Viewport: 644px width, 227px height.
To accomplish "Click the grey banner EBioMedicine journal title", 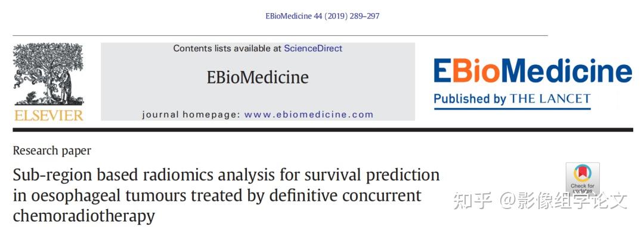I will coord(258,77).
